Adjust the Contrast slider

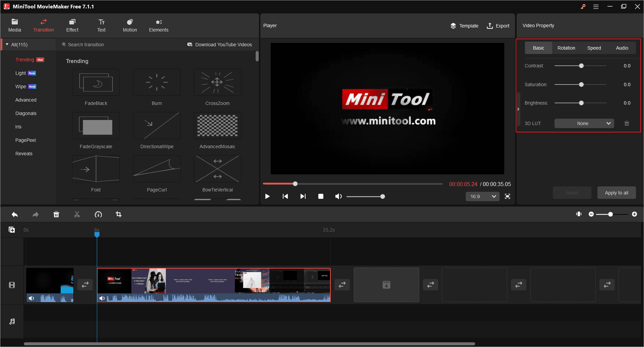pyautogui.click(x=580, y=66)
